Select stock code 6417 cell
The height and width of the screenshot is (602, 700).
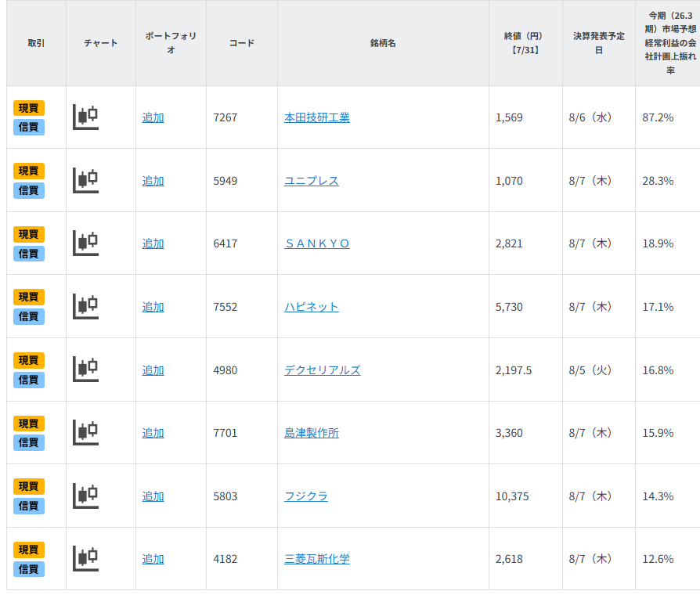[x=242, y=243]
